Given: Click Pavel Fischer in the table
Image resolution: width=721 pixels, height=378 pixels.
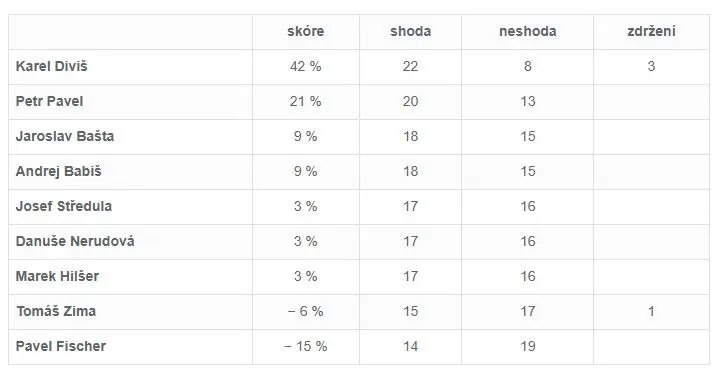Looking at the screenshot, I should [x=61, y=346].
